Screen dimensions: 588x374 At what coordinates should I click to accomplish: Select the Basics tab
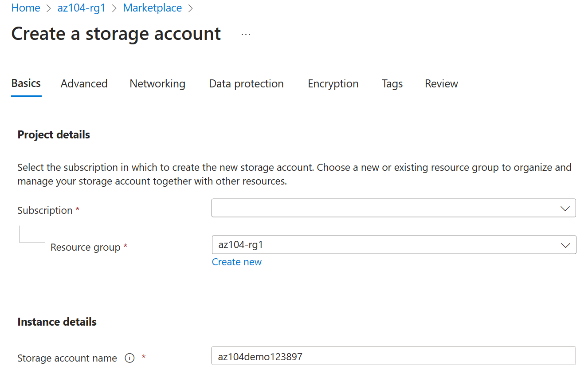pyautogui.click(x=26, y=83)
